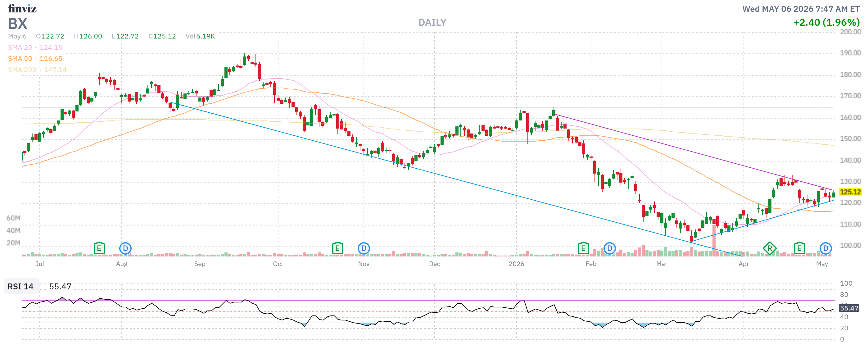
Task: Click the late July earnings E marker
Action: click(99, 249)
